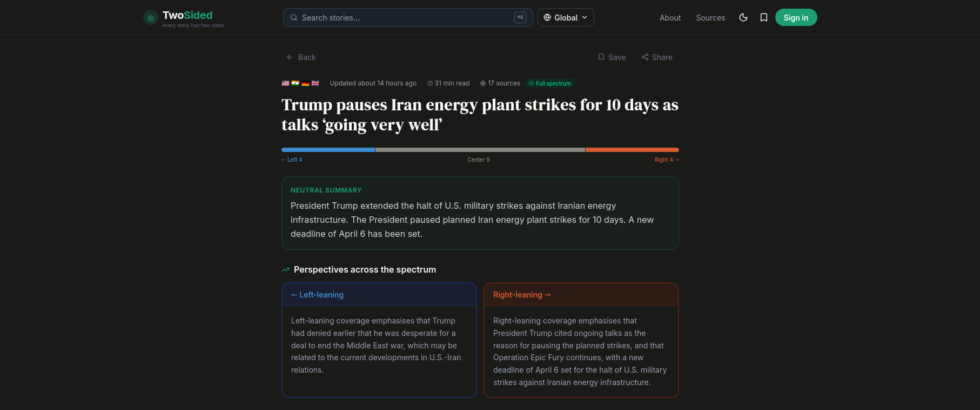
Task: Click the ⌘K shortcut badge
Action: tap(520, 17)
